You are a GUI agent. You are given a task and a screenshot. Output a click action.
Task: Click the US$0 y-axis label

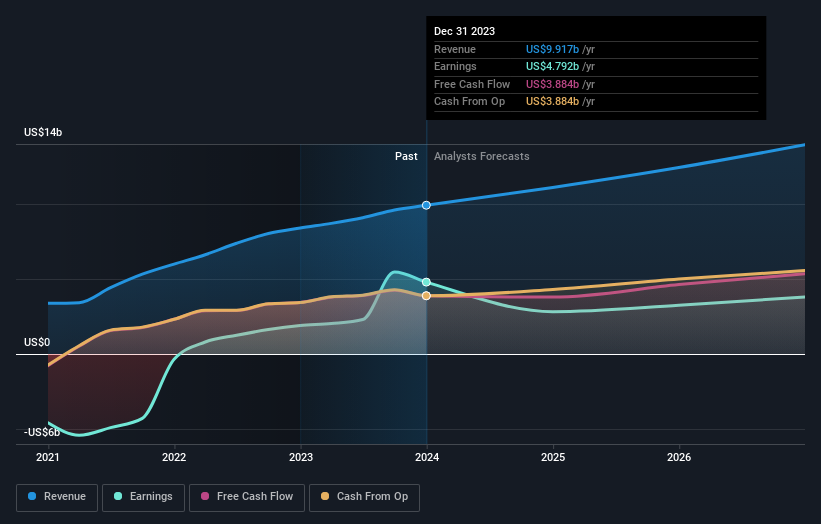[37, 342]
